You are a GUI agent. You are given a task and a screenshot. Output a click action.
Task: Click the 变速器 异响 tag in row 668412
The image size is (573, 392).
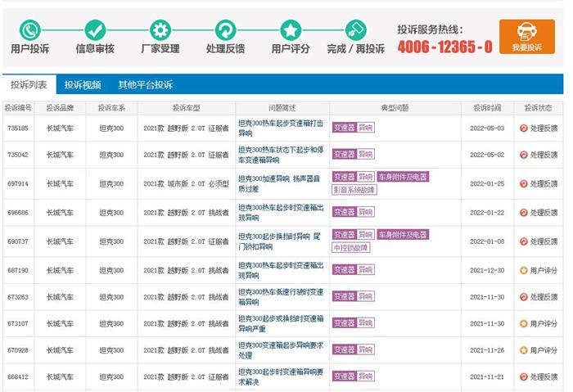click(x=354, y=376)
